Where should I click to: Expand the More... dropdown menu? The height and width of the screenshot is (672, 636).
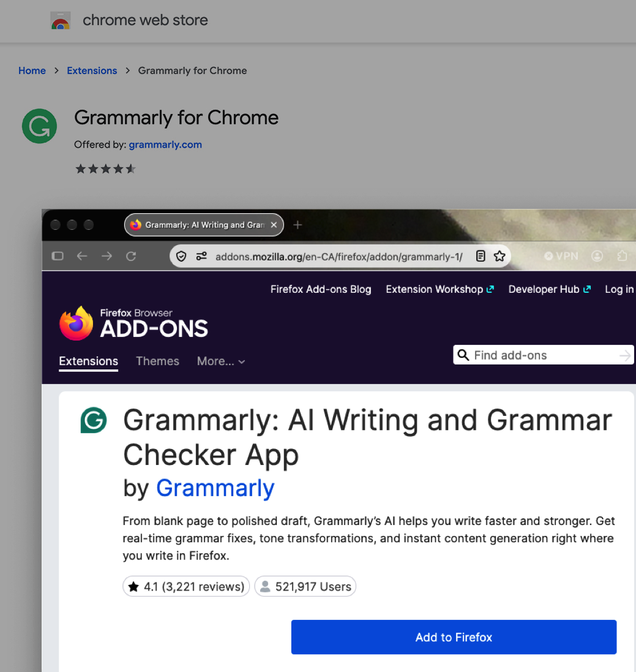(221, 361)
